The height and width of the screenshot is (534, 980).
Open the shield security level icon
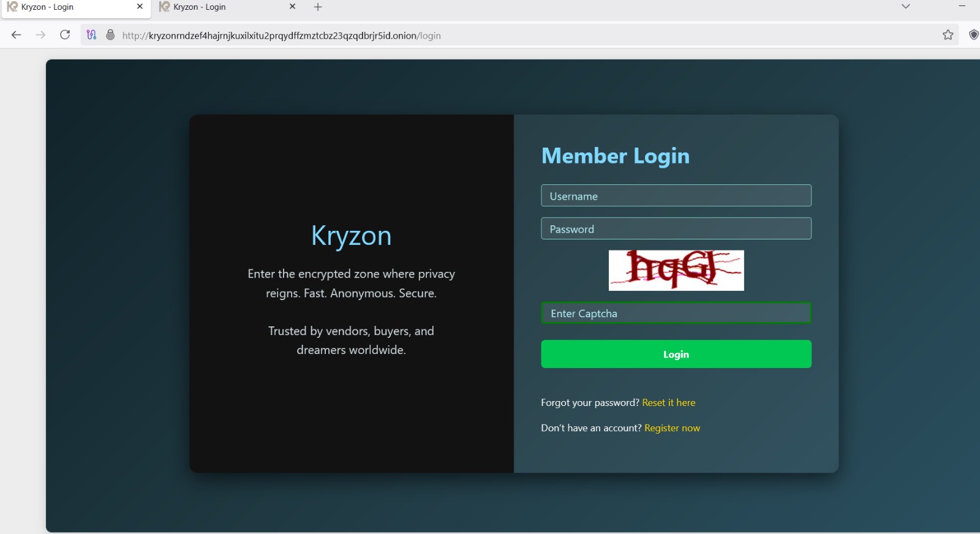tap(973, 35)
